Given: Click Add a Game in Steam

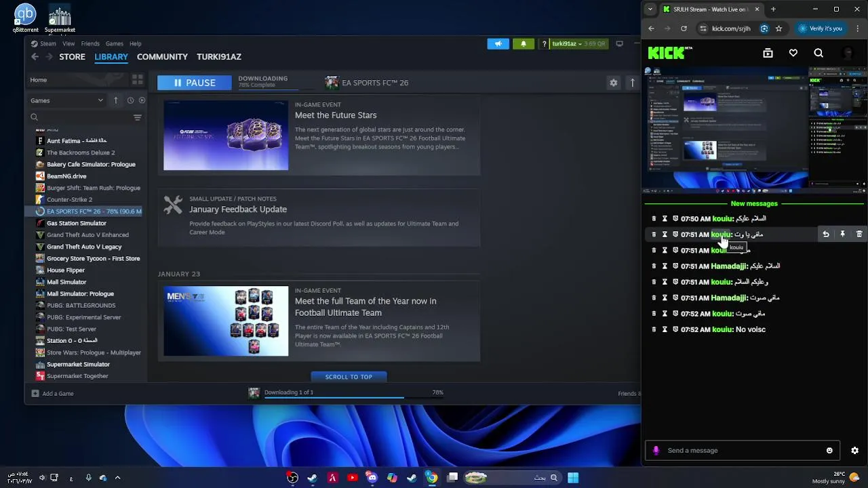Looking at the screenshot, I should pos(53,394).
